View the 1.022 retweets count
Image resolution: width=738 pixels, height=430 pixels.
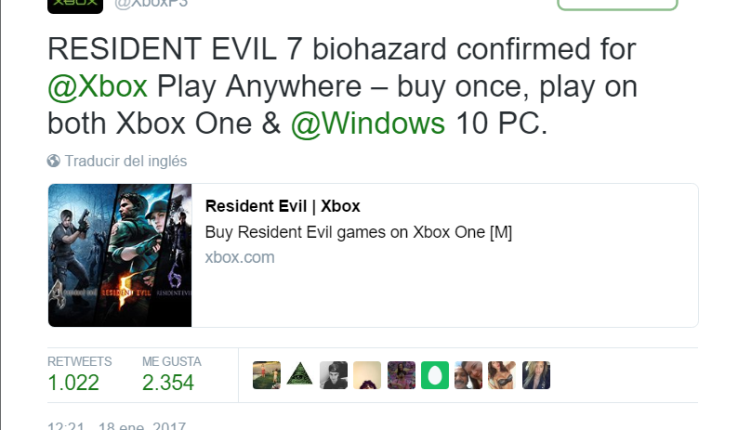point(73,382)
